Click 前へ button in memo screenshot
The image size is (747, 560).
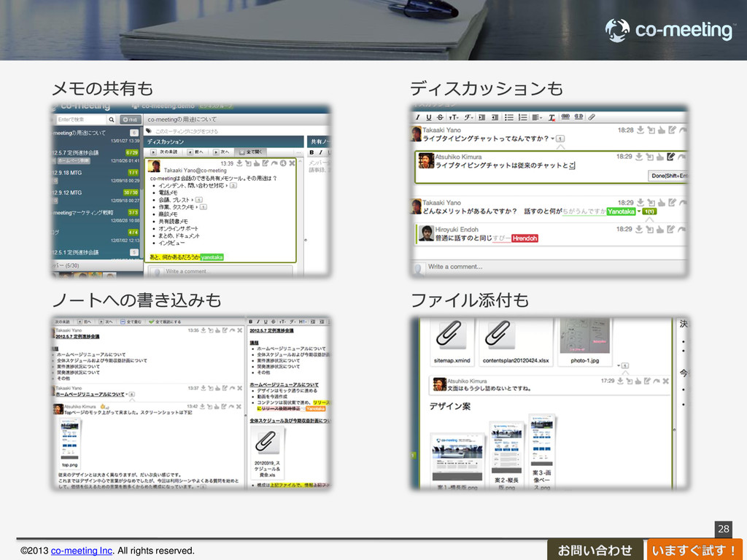[196, 152]
